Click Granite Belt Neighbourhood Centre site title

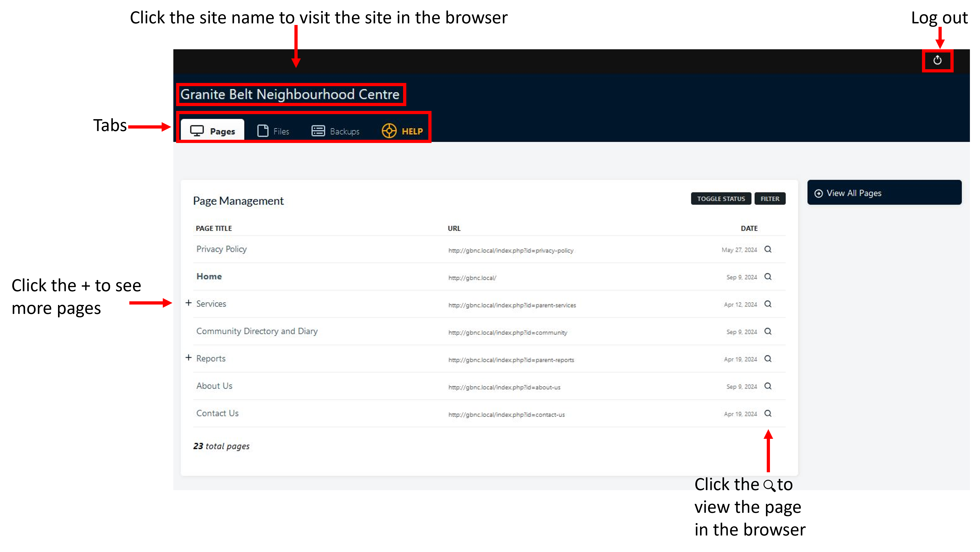pos(290,94)
